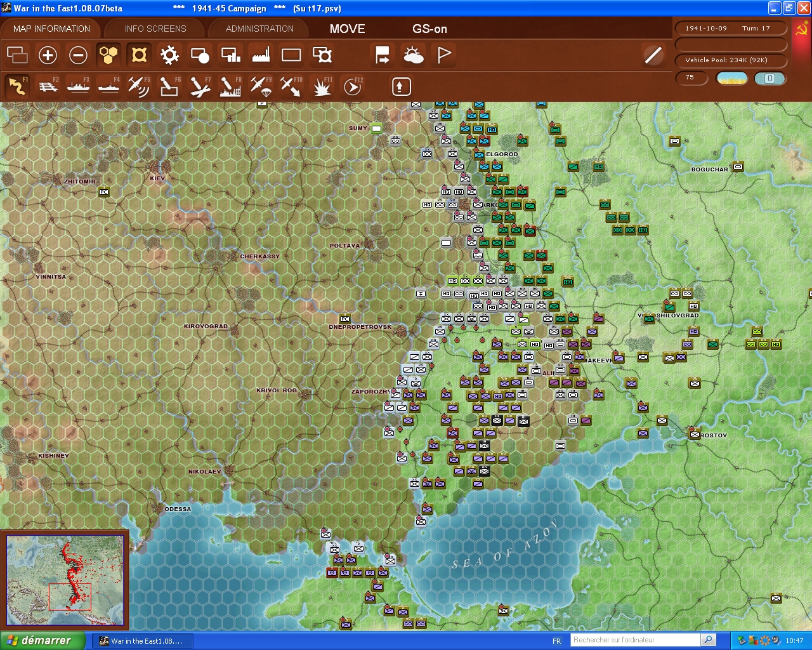Click the MOVE mode label
Viewport: 812px width, 650px height.
(347, 29)
